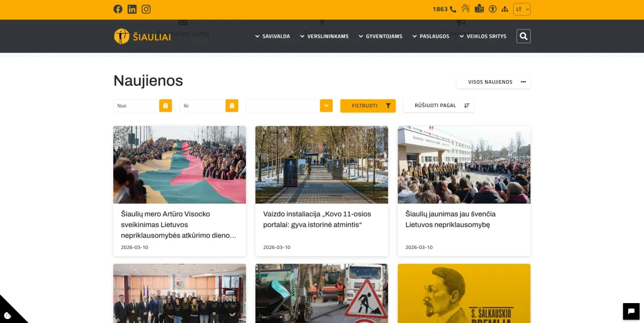The image size is (644, 323).
Task: Open the Instagram icon in top bar
Action: tap(146, 9)
